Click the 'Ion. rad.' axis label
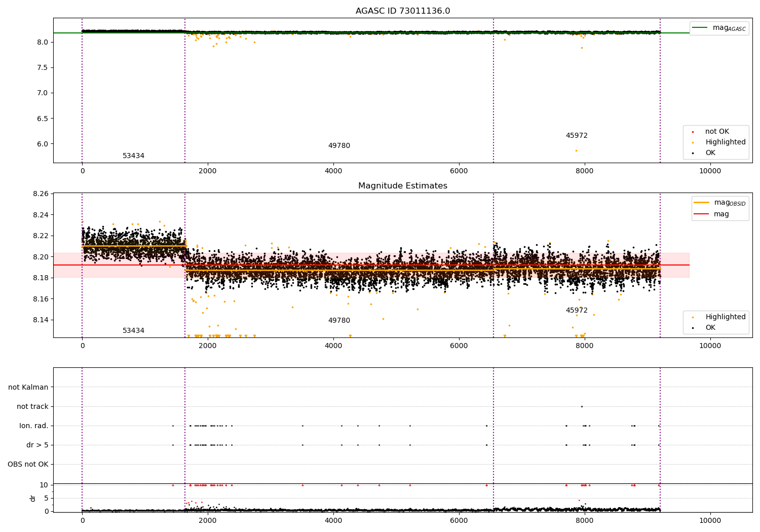This screenshot has height=532, width=760. click(34, 426)
